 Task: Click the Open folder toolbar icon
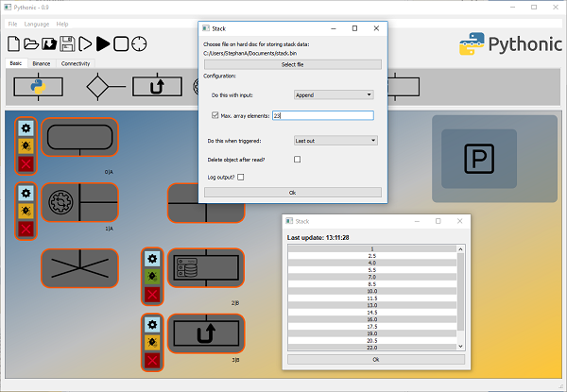(x=31, y=43)
